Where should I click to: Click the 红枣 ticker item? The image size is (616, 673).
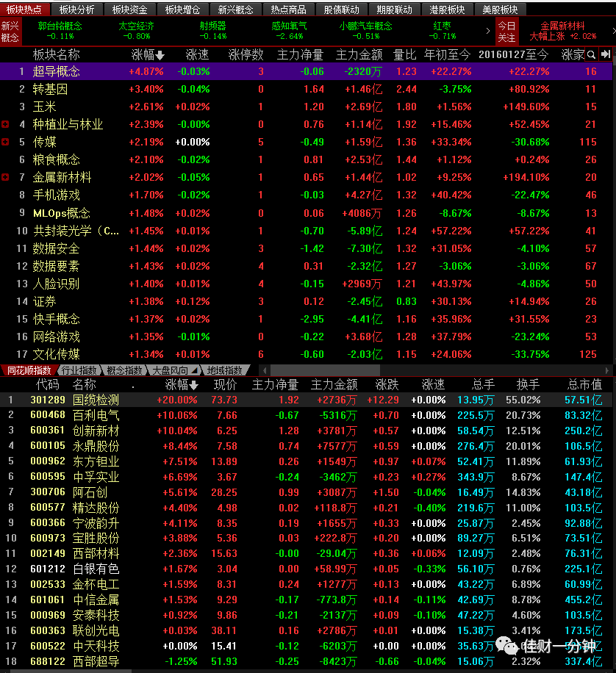coord(443,31)
